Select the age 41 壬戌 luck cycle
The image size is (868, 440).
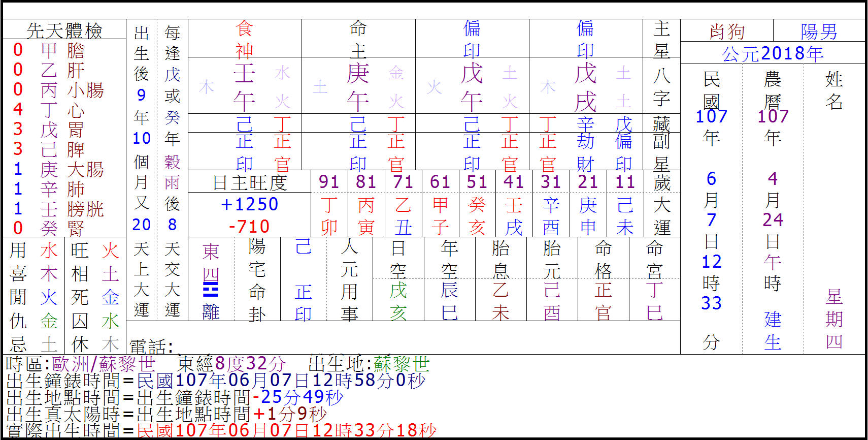(x=514, y=204)
